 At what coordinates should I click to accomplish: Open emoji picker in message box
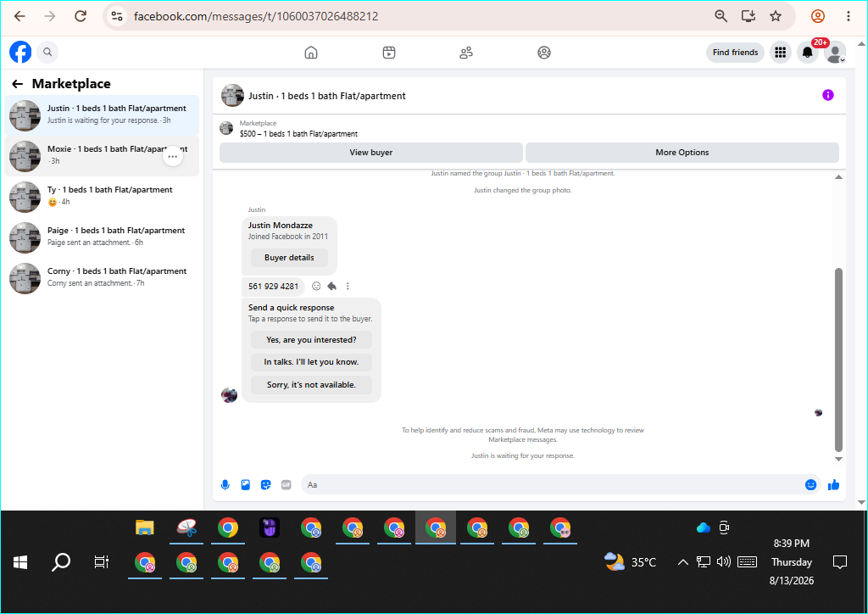[x=810, y=485]
